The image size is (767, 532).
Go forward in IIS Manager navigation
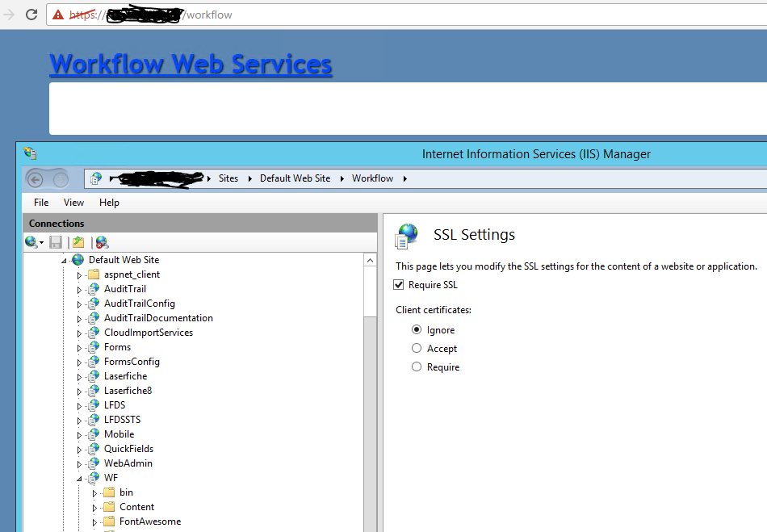(x=61, y=180)
